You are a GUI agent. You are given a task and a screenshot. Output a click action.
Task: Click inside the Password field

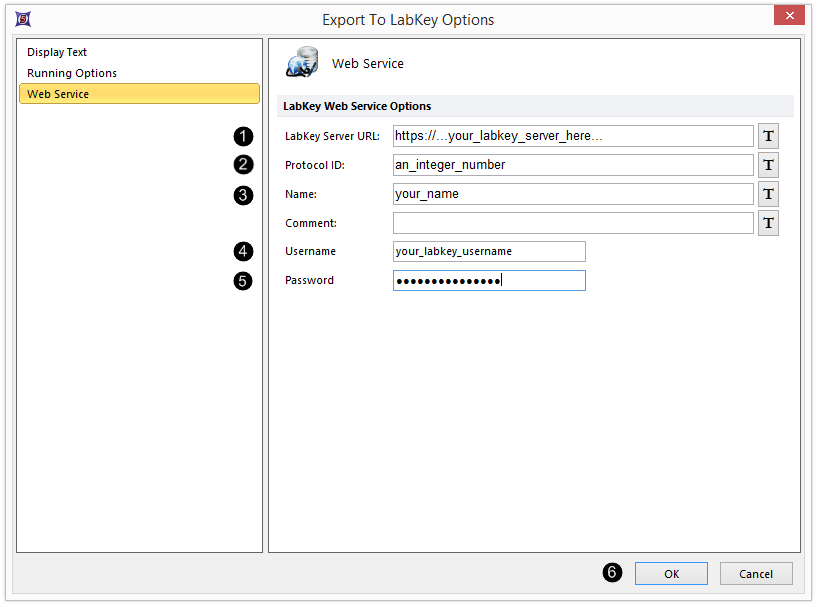tap(489, 281)
